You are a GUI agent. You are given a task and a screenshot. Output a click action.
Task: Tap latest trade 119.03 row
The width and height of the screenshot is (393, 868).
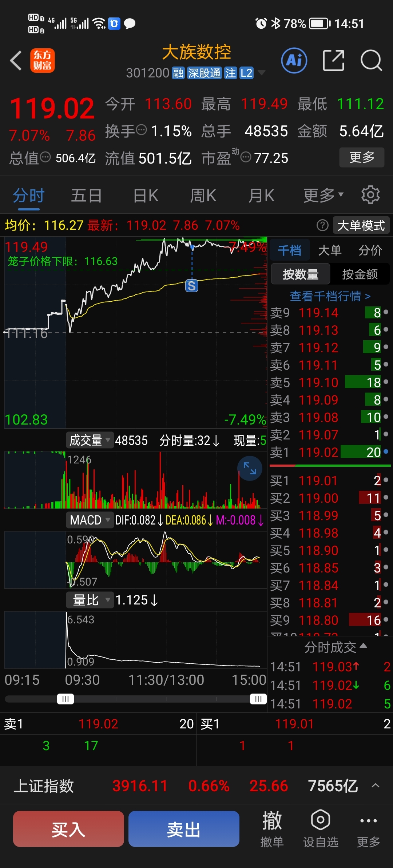[x=330, y=667]
